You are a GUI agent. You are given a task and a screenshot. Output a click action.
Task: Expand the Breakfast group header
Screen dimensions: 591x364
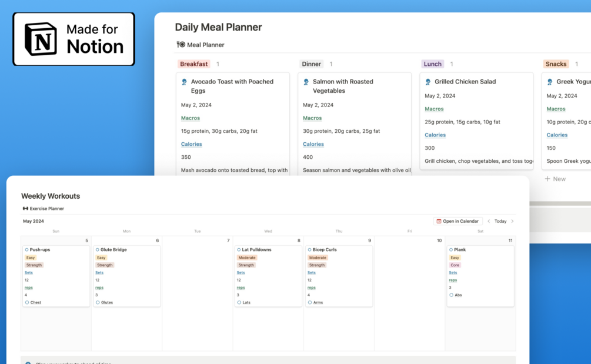coord(194,64)
